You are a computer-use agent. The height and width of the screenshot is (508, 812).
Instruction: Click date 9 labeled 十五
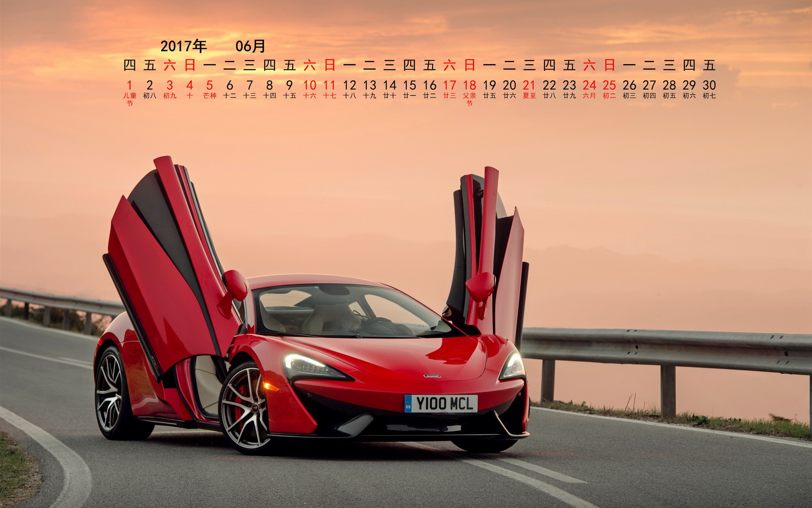pos(289,86)
